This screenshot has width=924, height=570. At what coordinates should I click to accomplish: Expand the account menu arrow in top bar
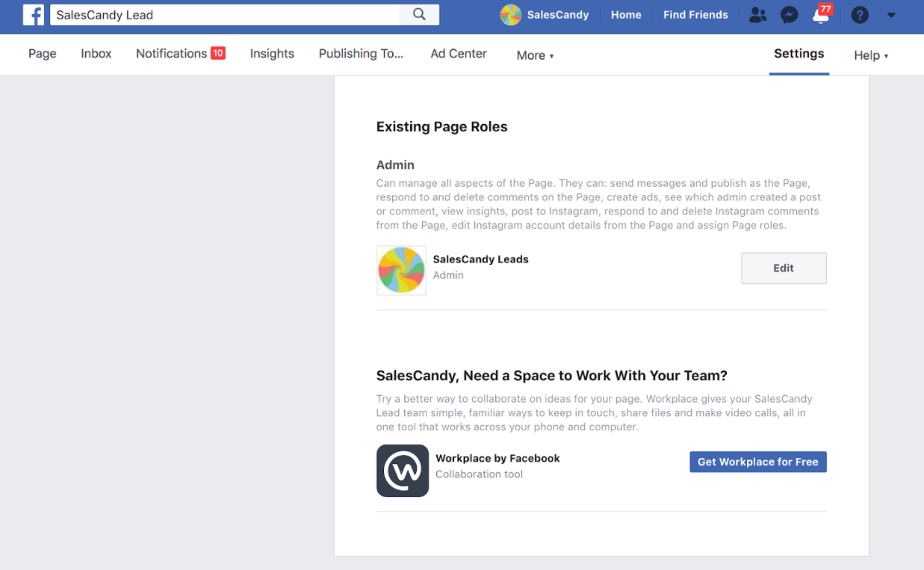[x=891, y=15]
